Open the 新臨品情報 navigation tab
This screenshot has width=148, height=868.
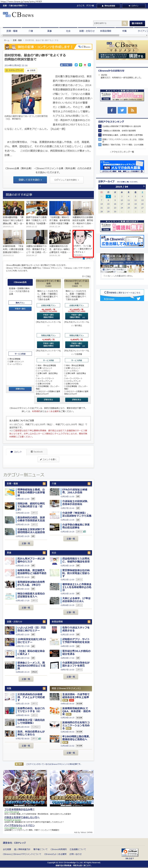[x=105, y=31]
